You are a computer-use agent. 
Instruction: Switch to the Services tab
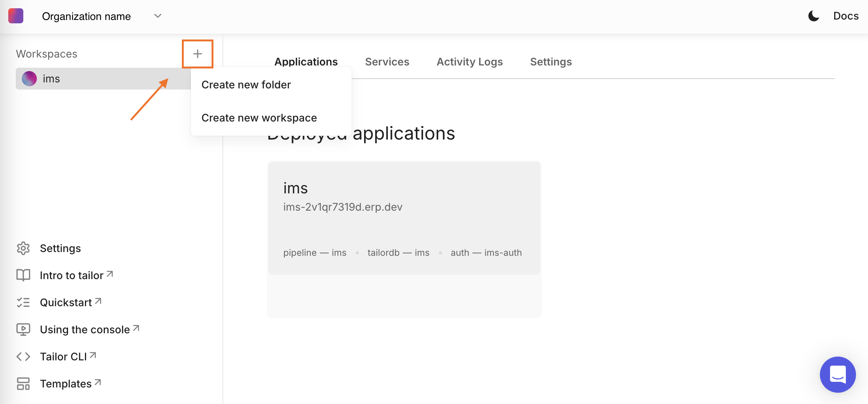click(387, 62)
